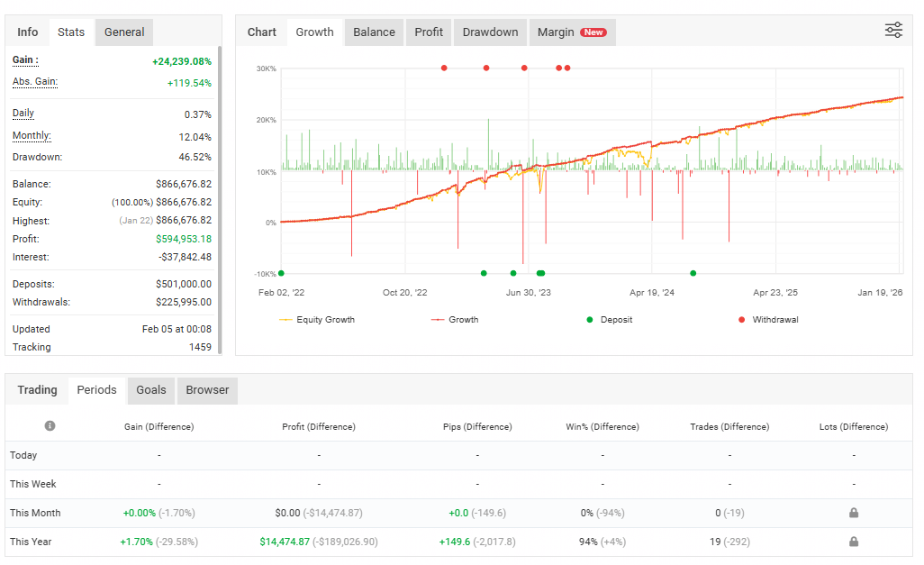Image resolution: width=924 pixels, height=565 pixels.
Task: Open the Margin tab marked New
Action: [571, 32]
